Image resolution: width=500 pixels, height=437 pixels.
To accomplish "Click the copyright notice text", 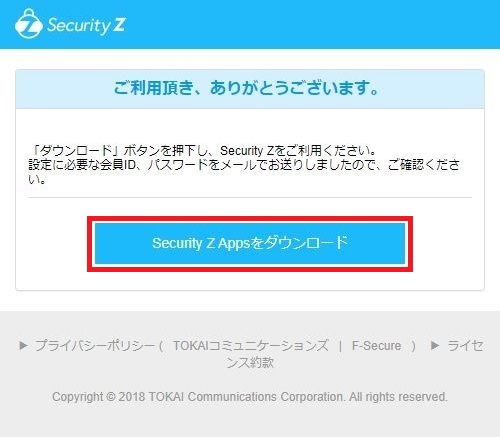I will pos(250,397).
